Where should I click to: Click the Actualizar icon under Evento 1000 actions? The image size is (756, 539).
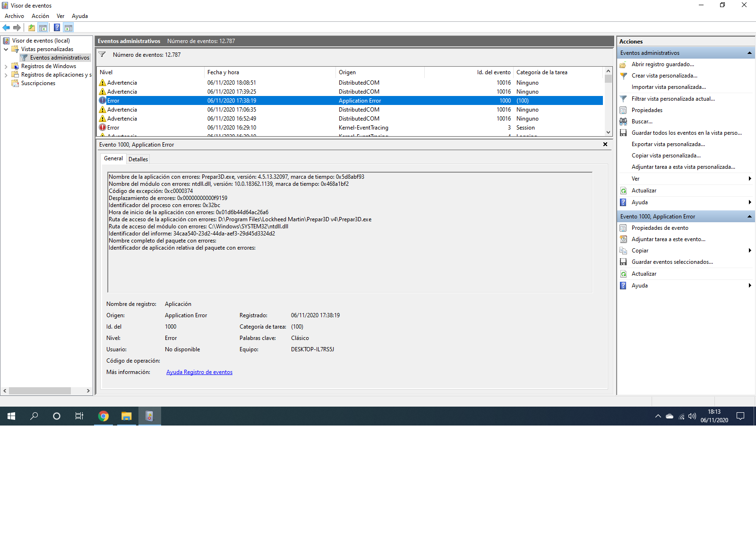(623, 274)
